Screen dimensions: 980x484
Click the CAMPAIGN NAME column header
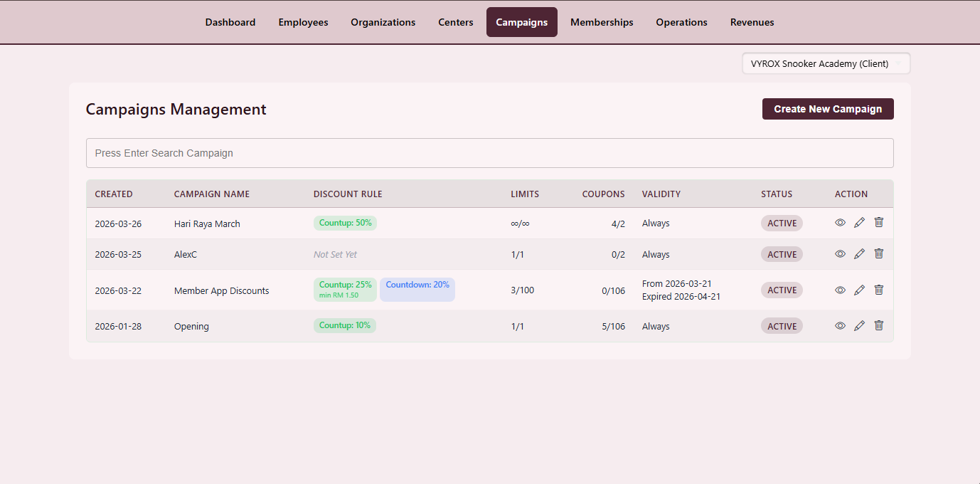pyautogui.click(x=212, y=194)
